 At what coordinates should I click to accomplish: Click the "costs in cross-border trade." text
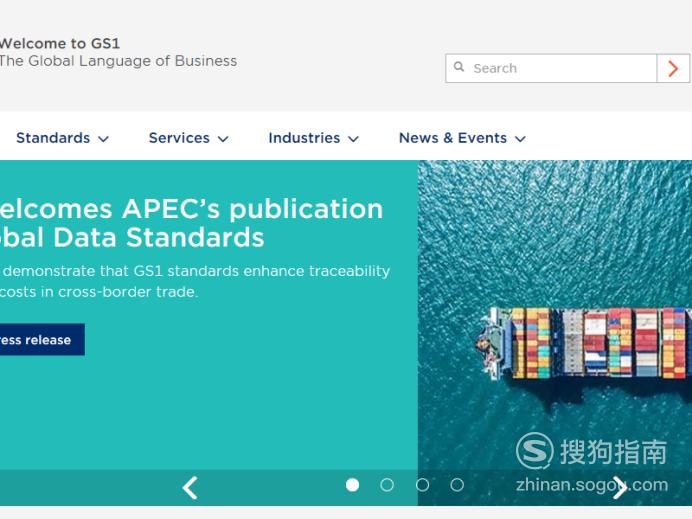(99, 292)
